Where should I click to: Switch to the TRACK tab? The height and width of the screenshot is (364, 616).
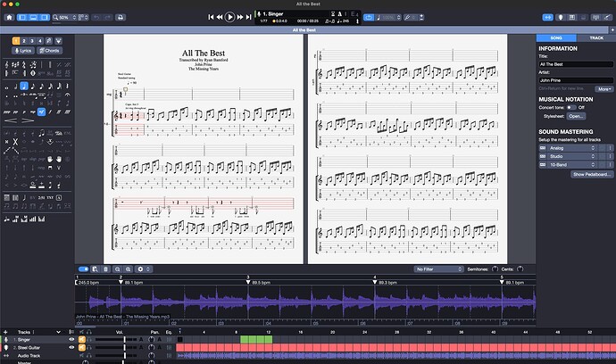click(x=595, y=38)
